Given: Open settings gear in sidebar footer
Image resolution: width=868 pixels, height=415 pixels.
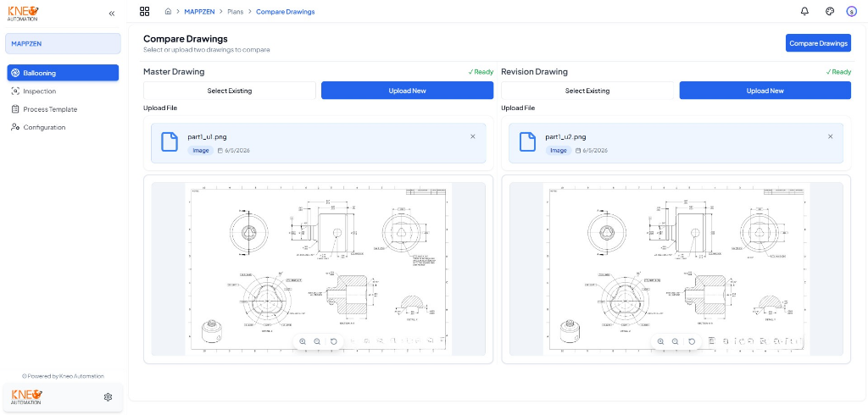Looking at the screenshot, I should coord(108,396).
